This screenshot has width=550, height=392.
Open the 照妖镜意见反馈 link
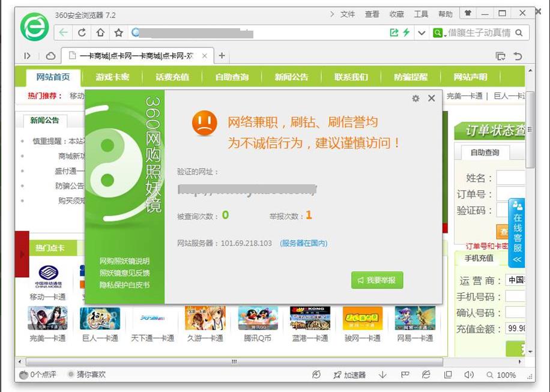click(x=124, y=273)
